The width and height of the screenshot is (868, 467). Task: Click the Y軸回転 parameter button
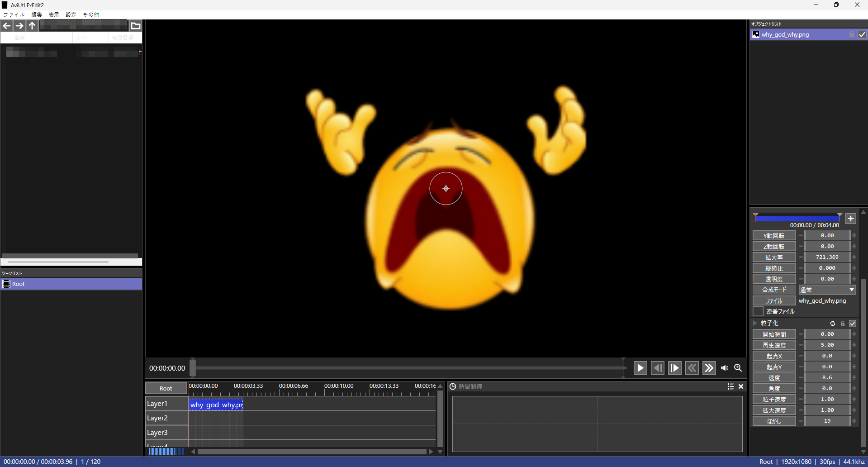click(x=774, y=236)
